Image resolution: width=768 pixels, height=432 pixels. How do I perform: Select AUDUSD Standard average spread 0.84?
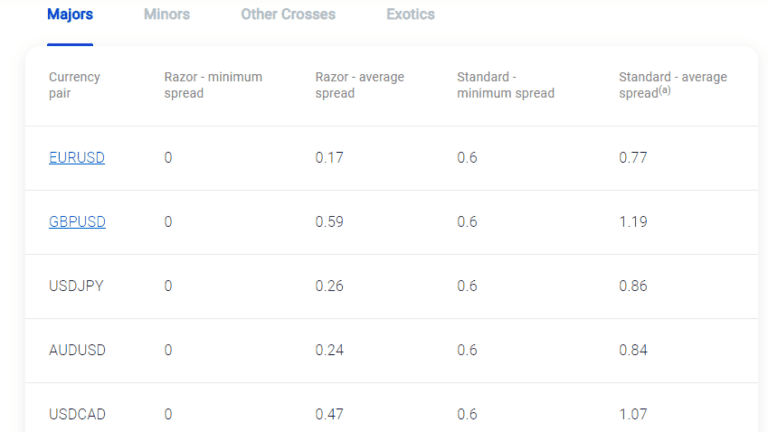click(x=633, y=350)
